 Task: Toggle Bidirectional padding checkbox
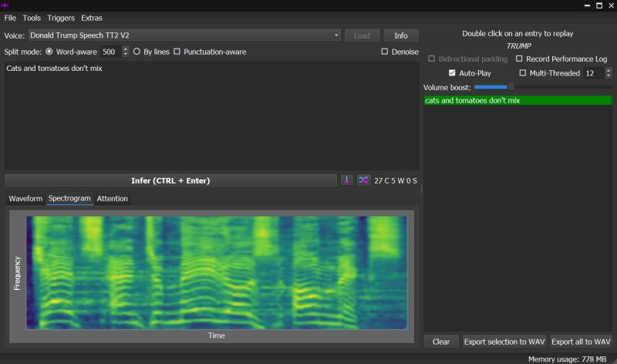coord(432,59)
